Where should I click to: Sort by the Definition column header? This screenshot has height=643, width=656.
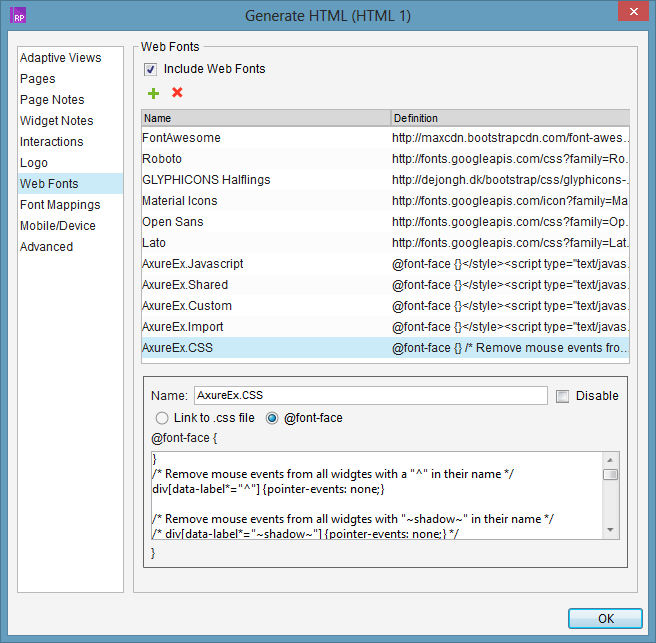(508, 118)
